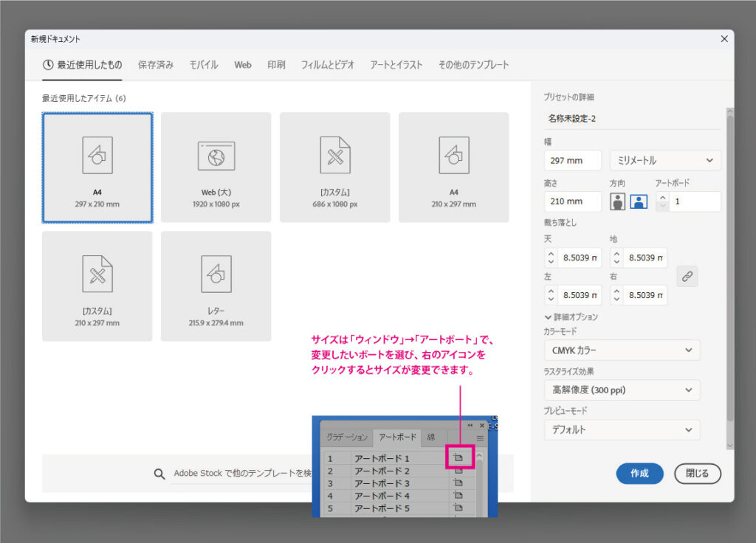This screenshot has height=543, width=756.
Task: Click the Adobe Stock search magnifier icon
Action: point(159,474)
